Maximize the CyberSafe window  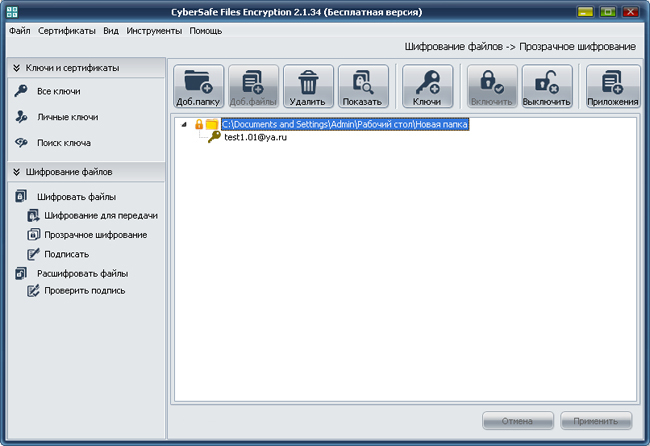coord(608,12)
